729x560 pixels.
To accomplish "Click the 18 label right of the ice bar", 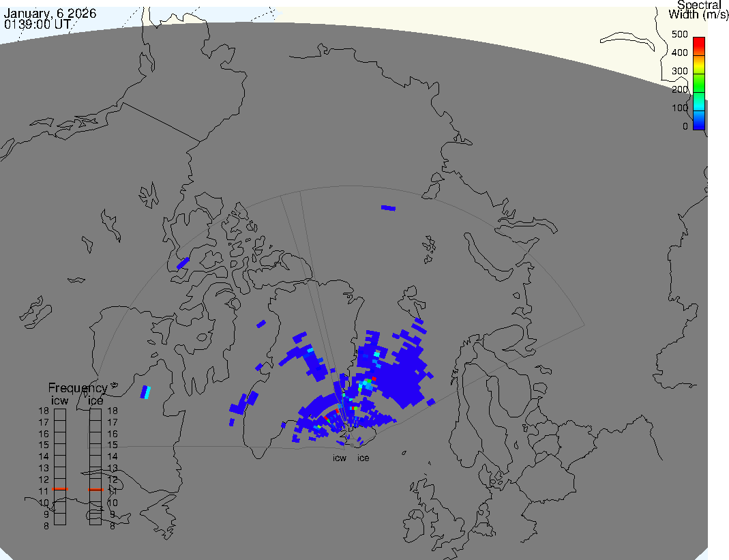I will [113, 411].
